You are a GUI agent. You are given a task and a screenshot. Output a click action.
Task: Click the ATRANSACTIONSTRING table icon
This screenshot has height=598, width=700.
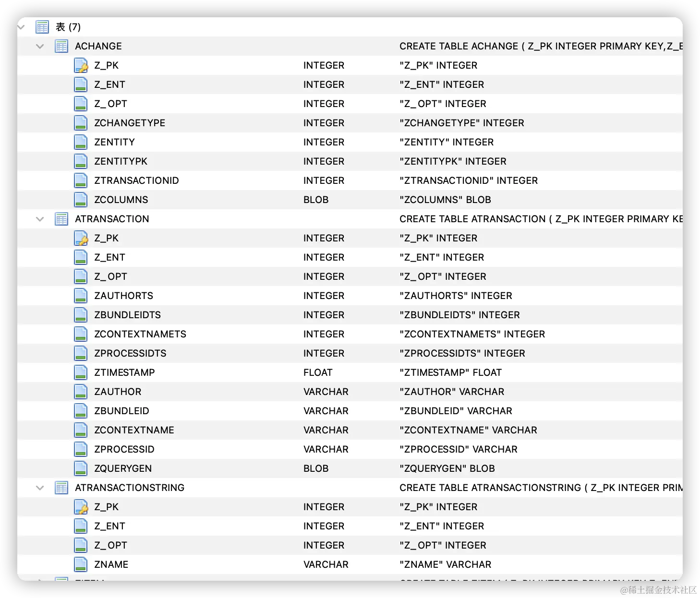61,488
